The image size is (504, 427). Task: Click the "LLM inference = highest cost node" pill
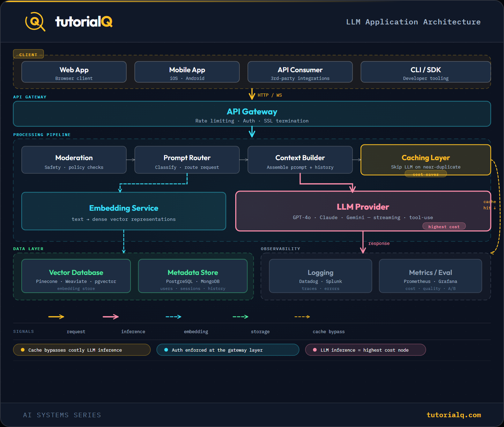(x=365, y=350)
